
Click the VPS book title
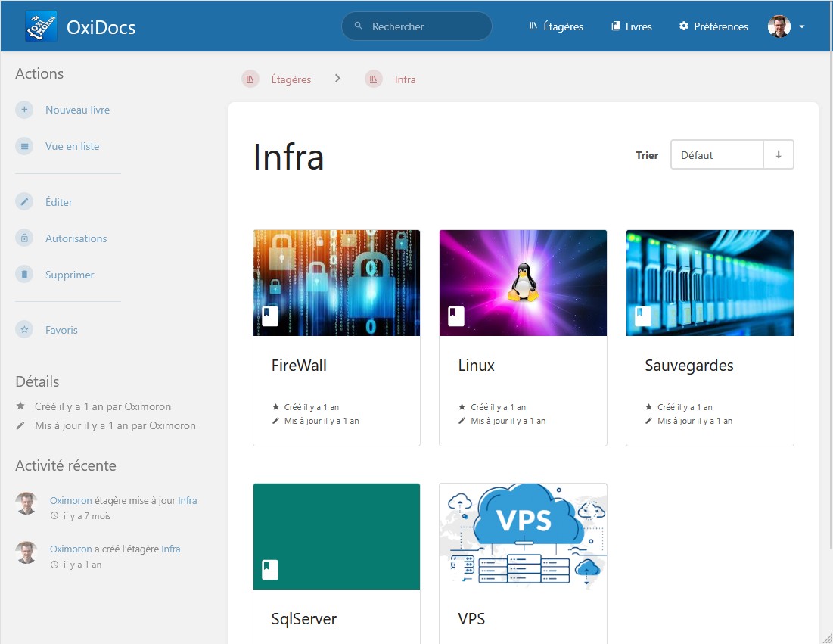click(x=472, y=619)
